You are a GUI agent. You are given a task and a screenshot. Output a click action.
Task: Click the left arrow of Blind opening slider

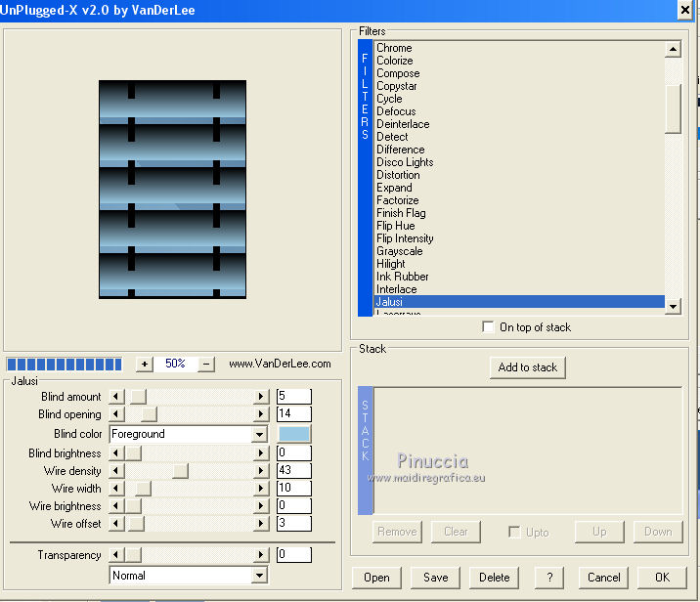click(x=116, y=414)
